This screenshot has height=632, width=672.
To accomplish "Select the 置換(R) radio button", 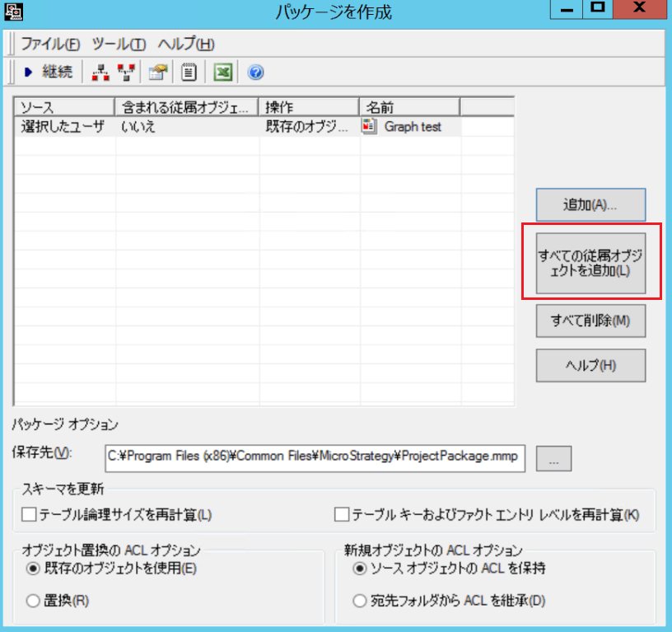I will pos(33,601).
